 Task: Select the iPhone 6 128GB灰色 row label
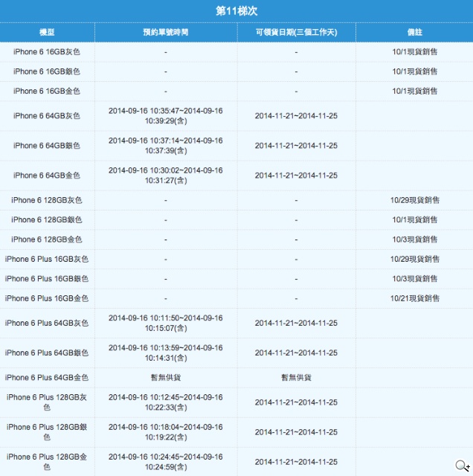pos(47,200)
